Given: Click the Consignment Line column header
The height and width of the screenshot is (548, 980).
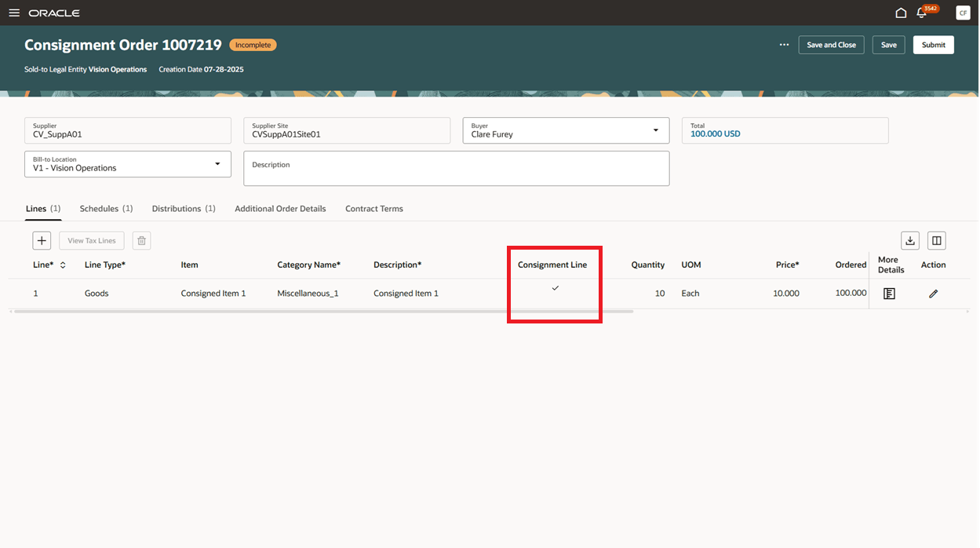Looking at the screenshot, I should click(x=552, y=265).
